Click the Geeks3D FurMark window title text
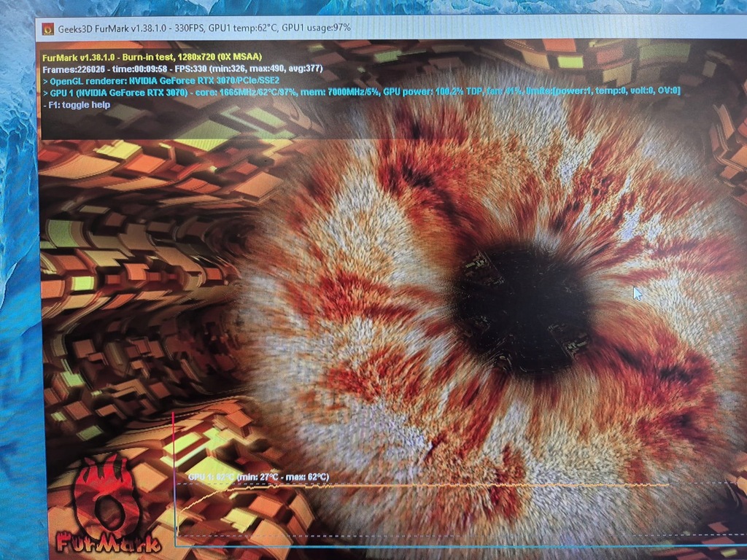Image resolution: width=747 pixels, height=560 pixels. tap(204, 28)
